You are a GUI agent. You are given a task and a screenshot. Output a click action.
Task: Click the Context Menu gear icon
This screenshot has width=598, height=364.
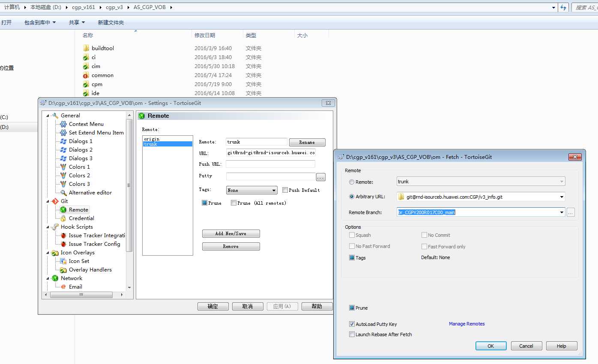63,124
